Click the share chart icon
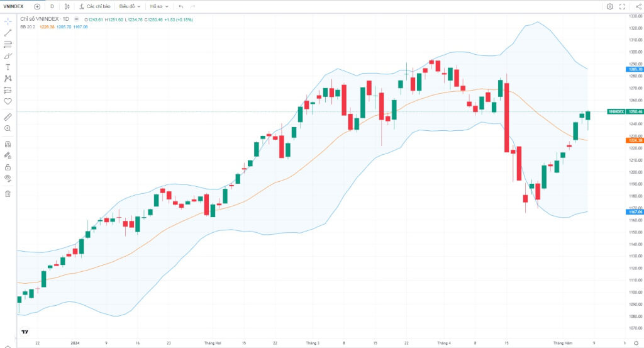This screenshot has width=644, height=348. point(639,6)
